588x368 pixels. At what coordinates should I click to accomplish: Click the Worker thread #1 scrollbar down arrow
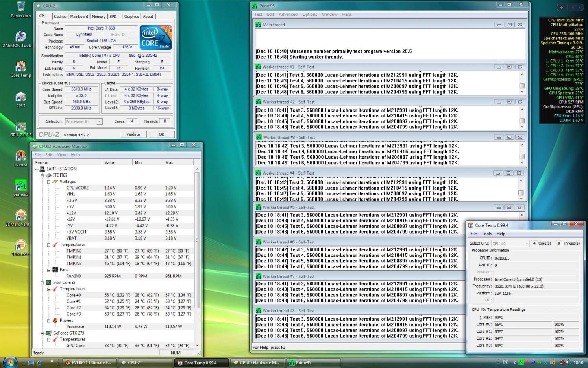tap(522, 92)
